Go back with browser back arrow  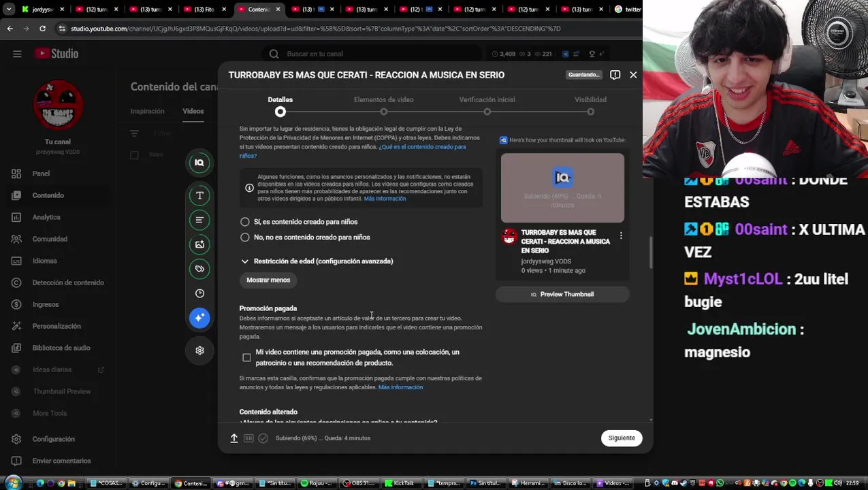coord(10,29)
